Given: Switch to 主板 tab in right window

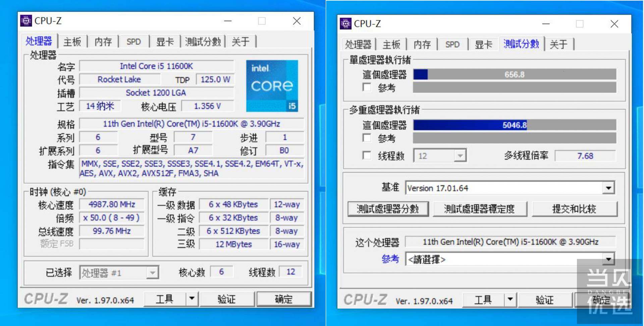Looking at the screenshot, I should click(391, 44).
